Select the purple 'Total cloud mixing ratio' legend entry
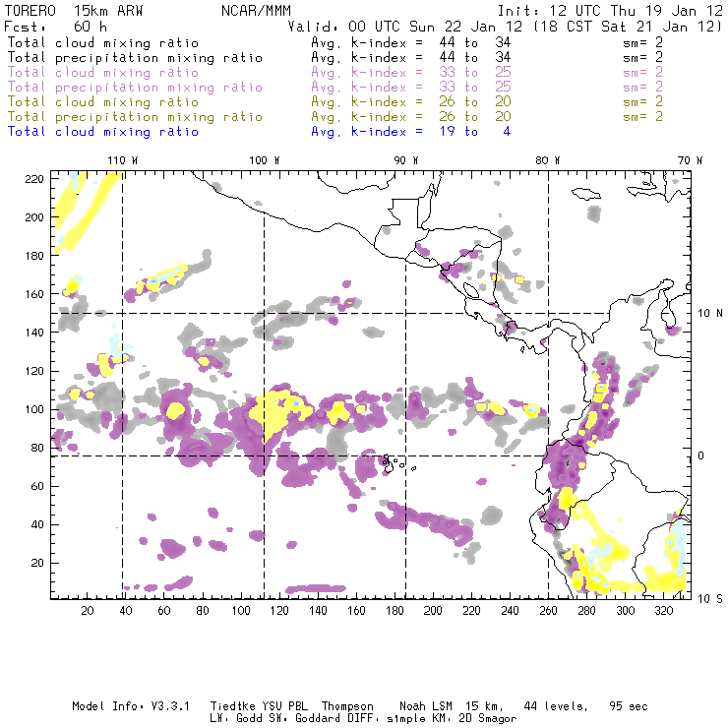The image size is (728, 728). pos(103,73)
